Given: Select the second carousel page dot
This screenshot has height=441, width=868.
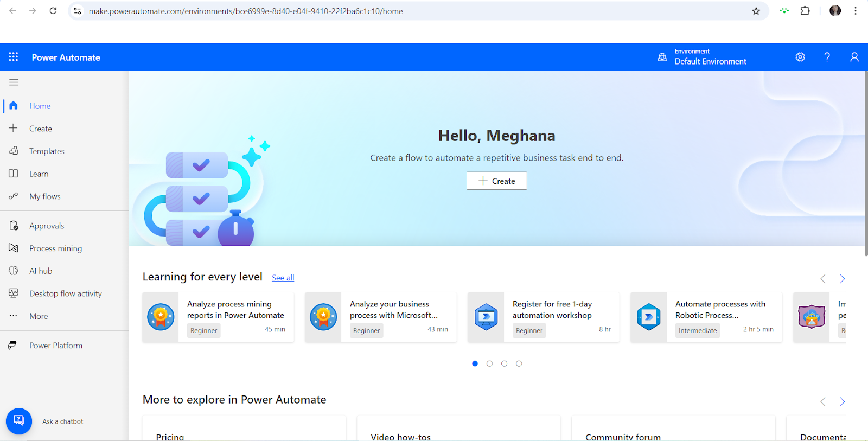Looking at the screenshot, I should pos(490,363).
